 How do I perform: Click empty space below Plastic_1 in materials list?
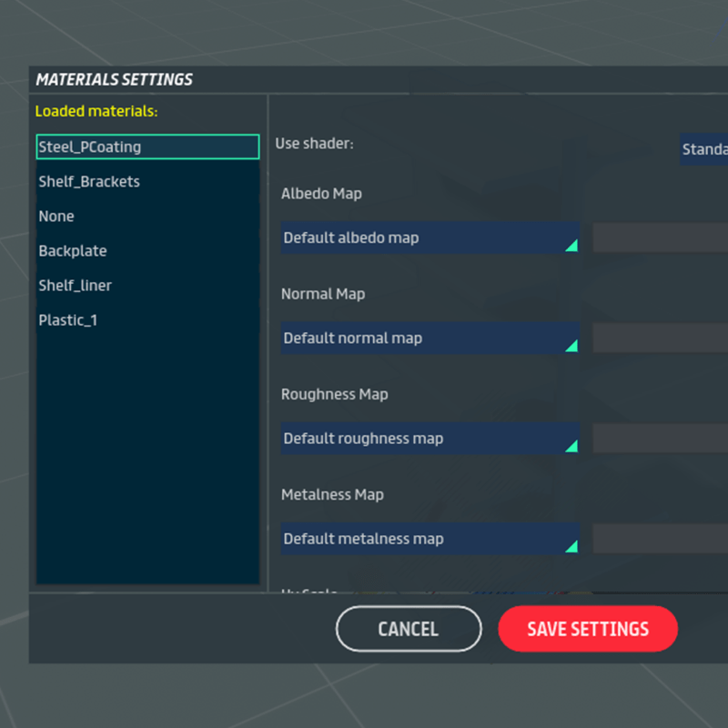[147, 455]
